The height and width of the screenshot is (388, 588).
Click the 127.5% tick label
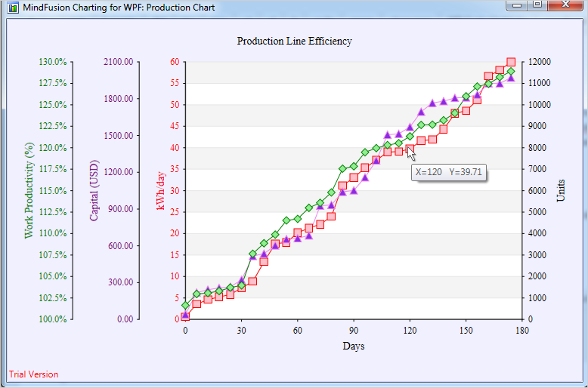pyautogui.click(x=53, y=83)
